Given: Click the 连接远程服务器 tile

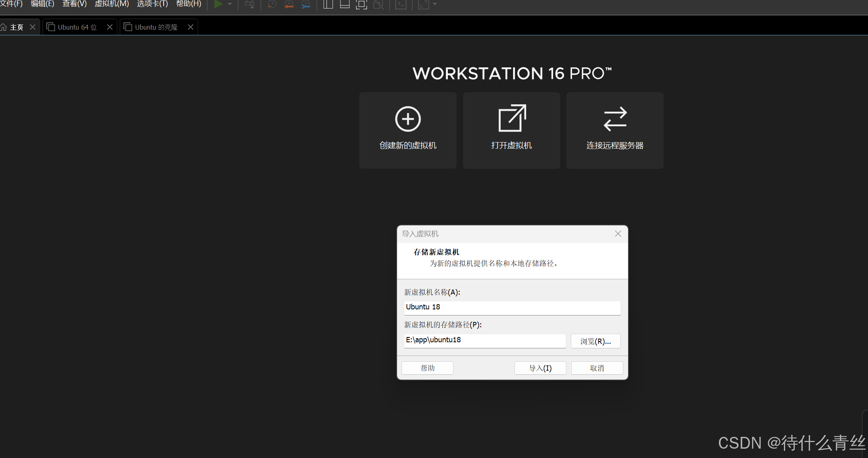Looking at the screenshot, I should coord(615,130).
